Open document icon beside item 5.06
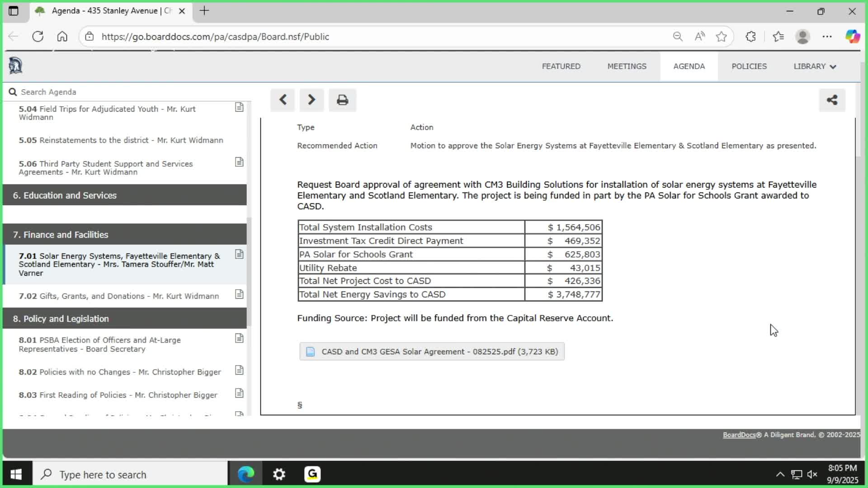Screen dimensions: 868x488 pyautogui.click(x=239, y=162)
